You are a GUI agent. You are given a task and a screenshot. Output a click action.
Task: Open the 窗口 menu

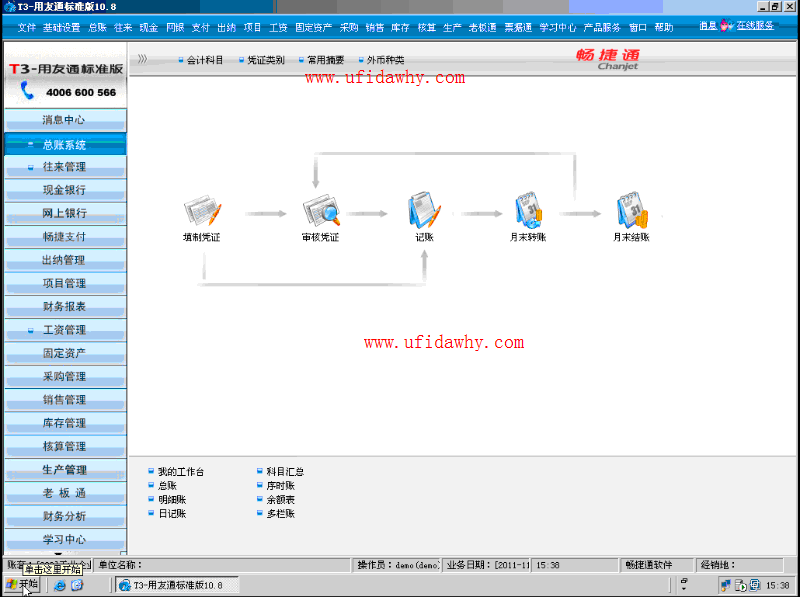[x=638, y=28]
